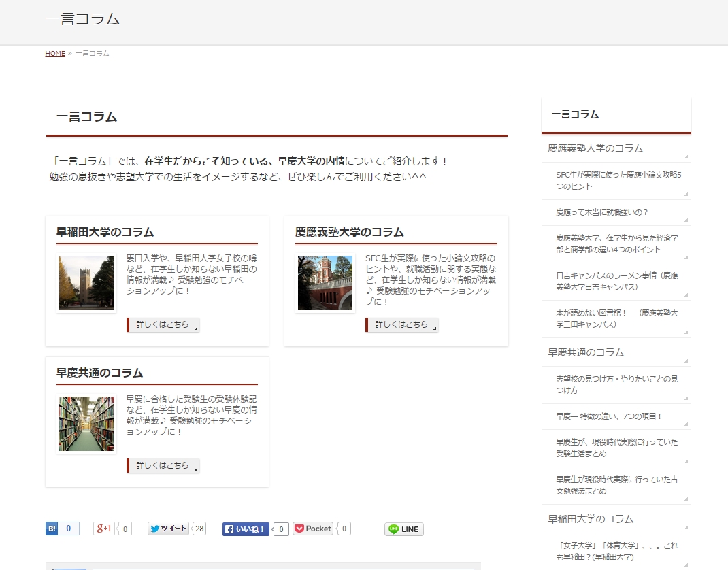Click the HOME breadcrumb link
Viewport: 728px width, 570px height.
pyautogui.click(x=55, y=53)
